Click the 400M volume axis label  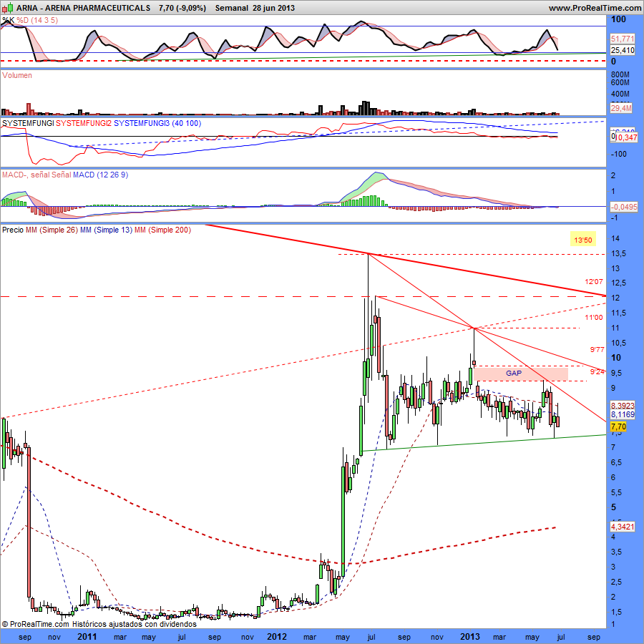click(620, 94)
